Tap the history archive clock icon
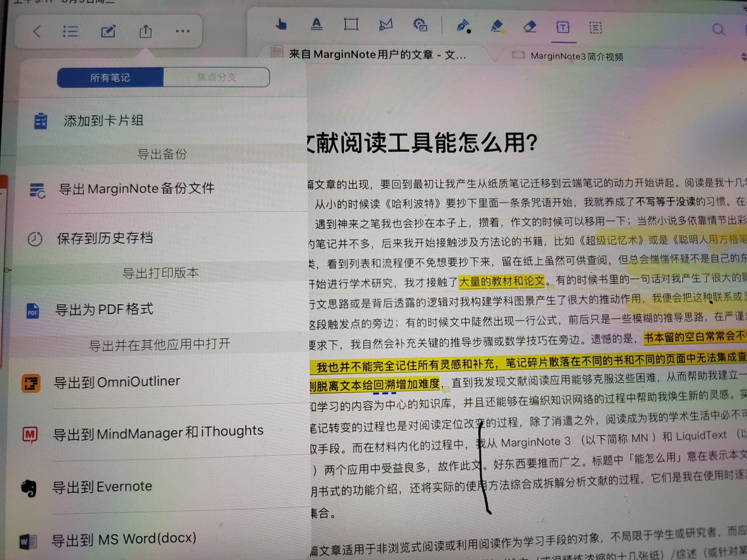This screenshot has width=747, height=560. coord(35,239)
